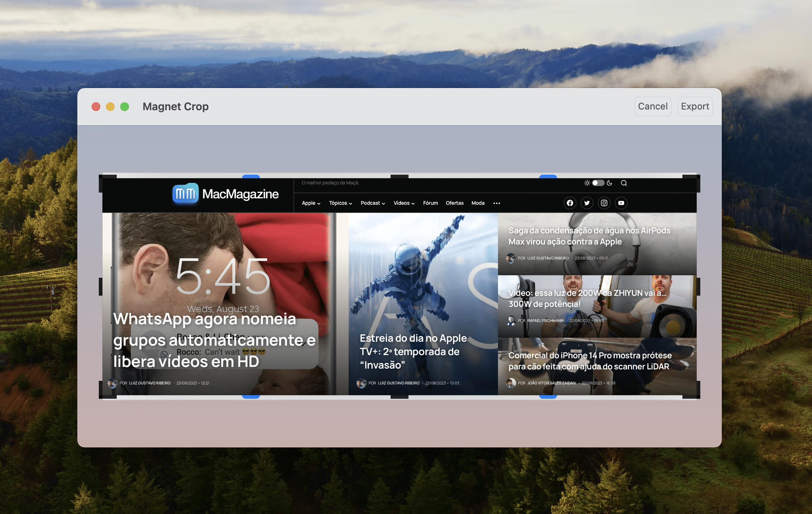Click the green zoom window button
This screenshot has height=514, width=812.
click(x=125, y=107)
